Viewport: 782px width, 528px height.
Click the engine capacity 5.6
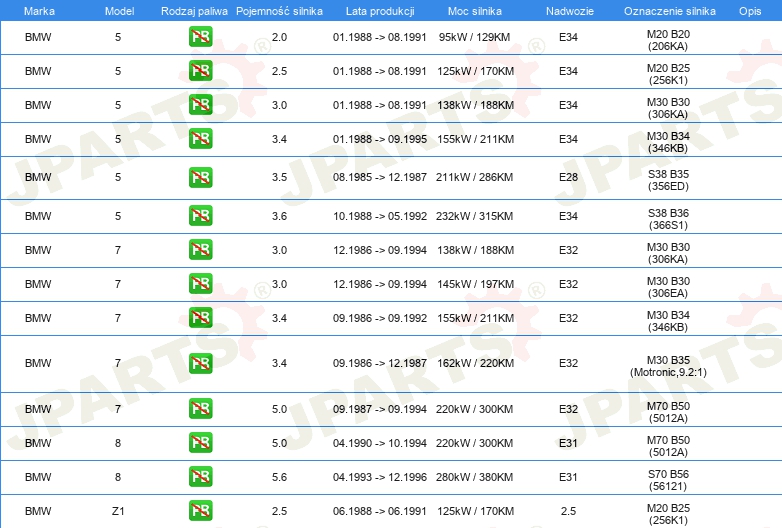[279, 477]
